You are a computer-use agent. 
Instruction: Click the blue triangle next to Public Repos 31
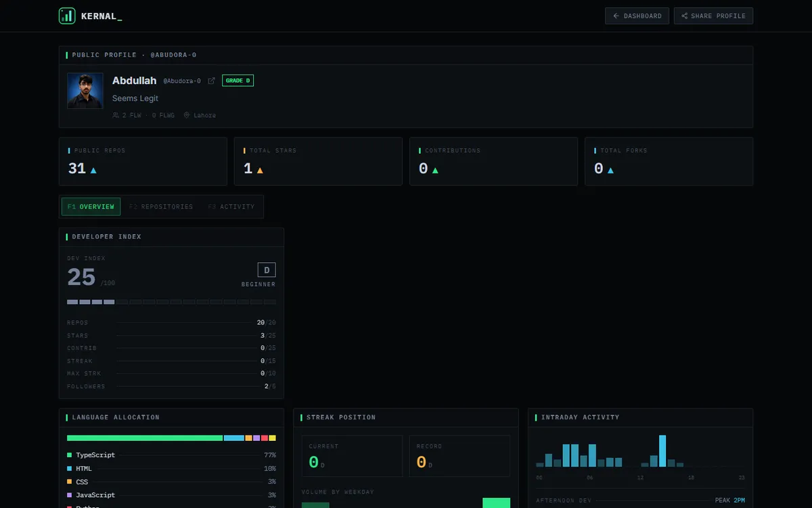93,170
